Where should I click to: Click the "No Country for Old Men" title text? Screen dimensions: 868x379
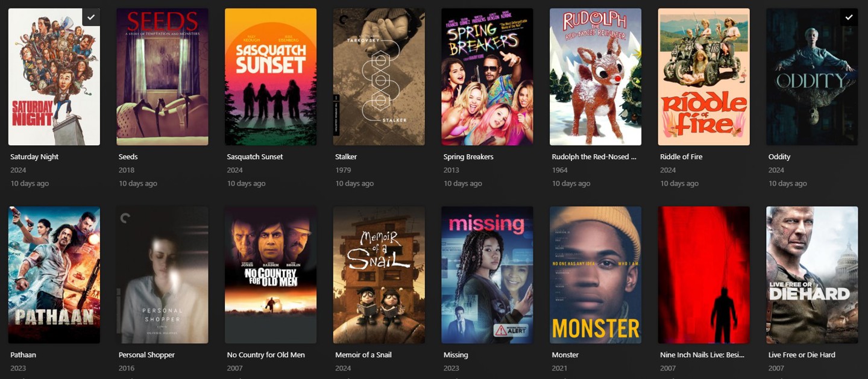coord(266,355)
